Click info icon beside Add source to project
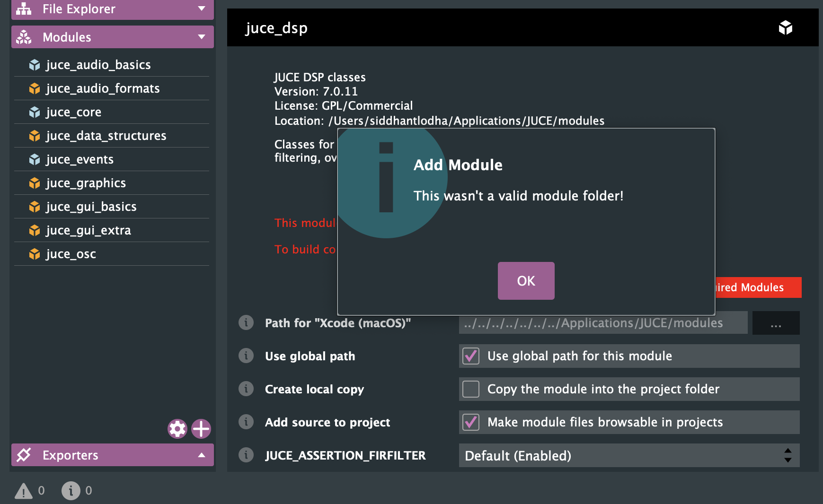The image size is (823, 504). pyautogui.click(x=246, y=422)
